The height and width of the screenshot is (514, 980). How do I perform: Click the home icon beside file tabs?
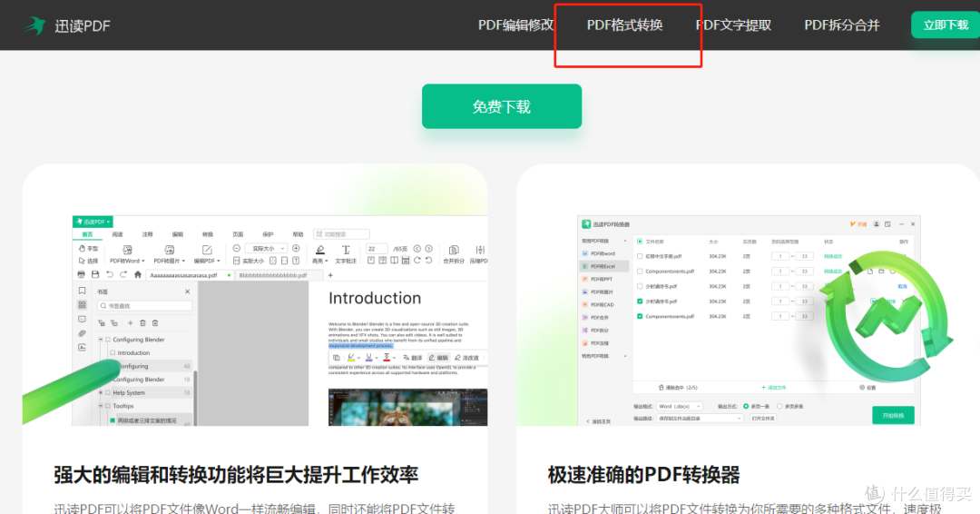pyautogui.click(x=138, y=274)
